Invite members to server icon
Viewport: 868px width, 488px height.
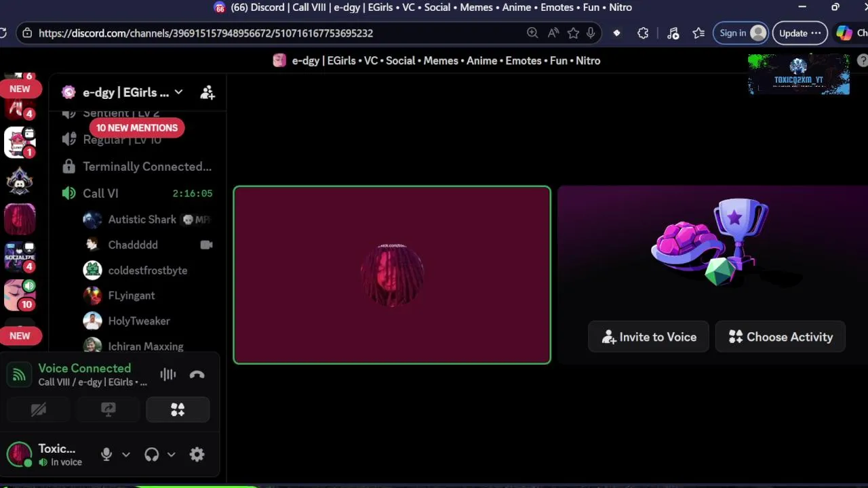(208, 93)
